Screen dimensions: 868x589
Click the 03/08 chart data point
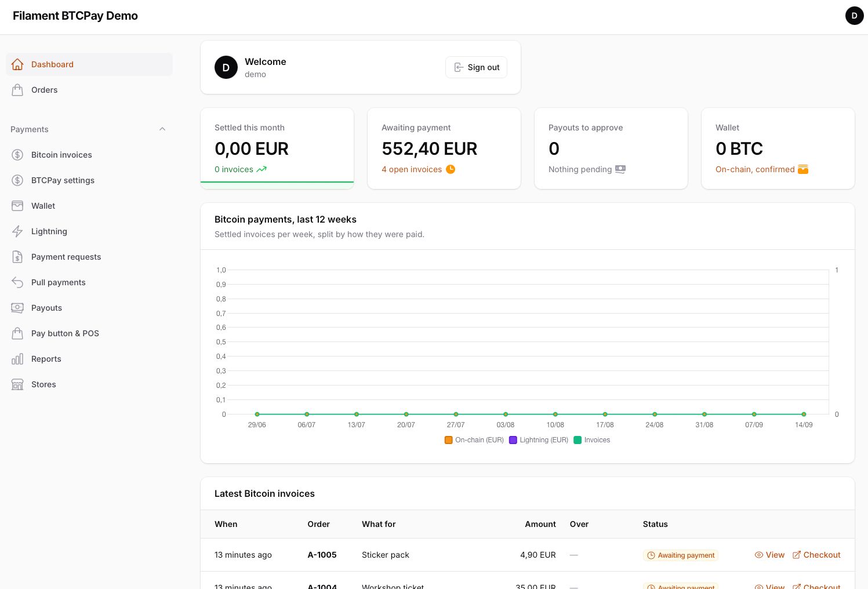506,415
